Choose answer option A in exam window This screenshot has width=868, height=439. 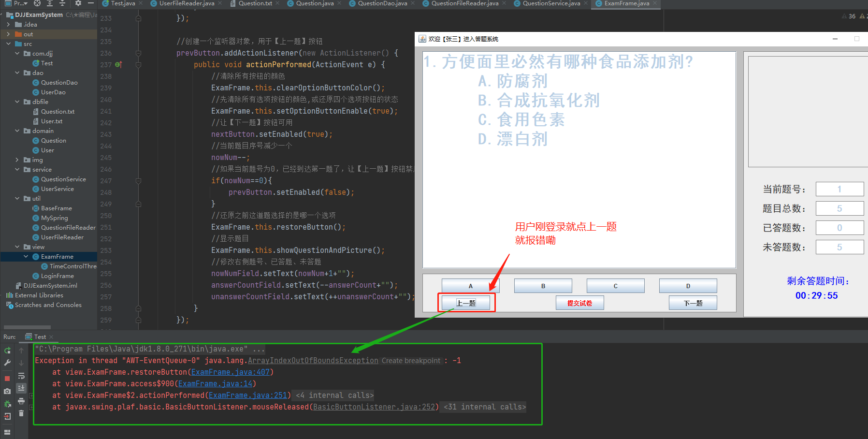471,286
